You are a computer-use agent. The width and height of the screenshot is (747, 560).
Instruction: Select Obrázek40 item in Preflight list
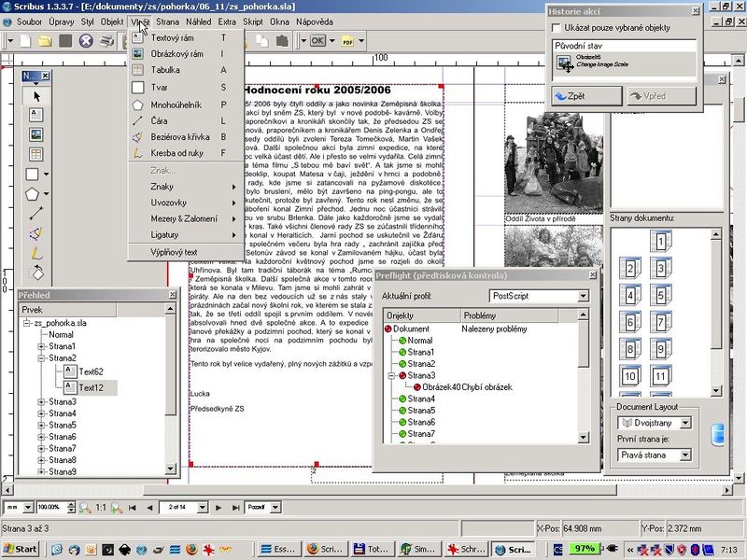439,386
